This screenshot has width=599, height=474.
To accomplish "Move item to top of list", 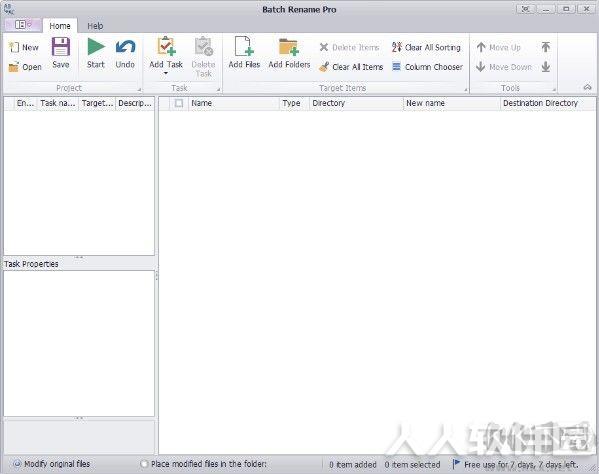I will point(546,47).
